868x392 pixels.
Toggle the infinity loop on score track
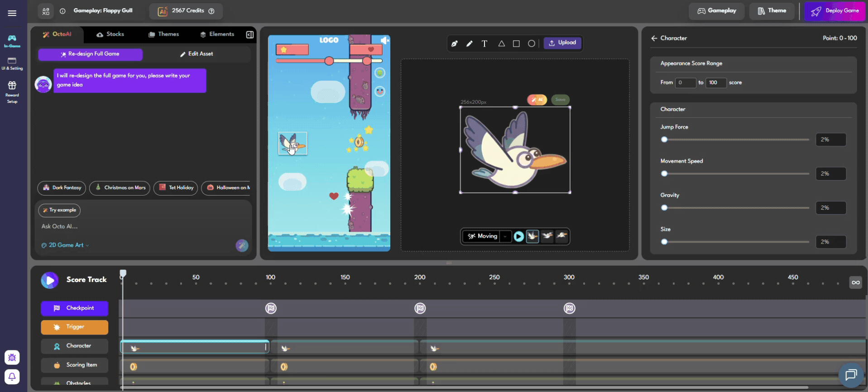coord(855,282)
